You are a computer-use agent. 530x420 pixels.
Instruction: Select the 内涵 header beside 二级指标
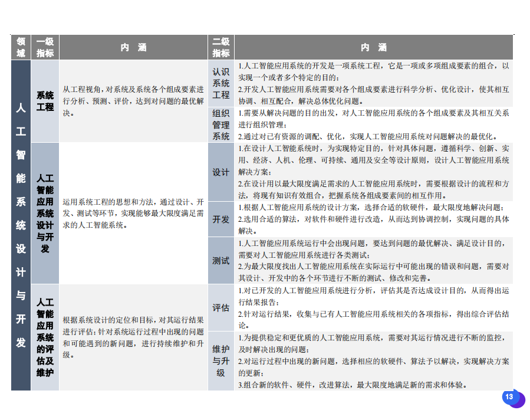pyautogui.click(x=374, y=47)
